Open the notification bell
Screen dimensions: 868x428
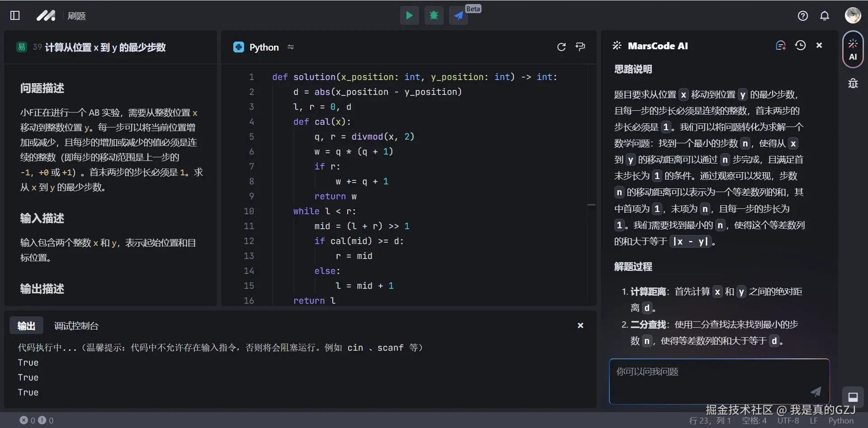(825, 15)
